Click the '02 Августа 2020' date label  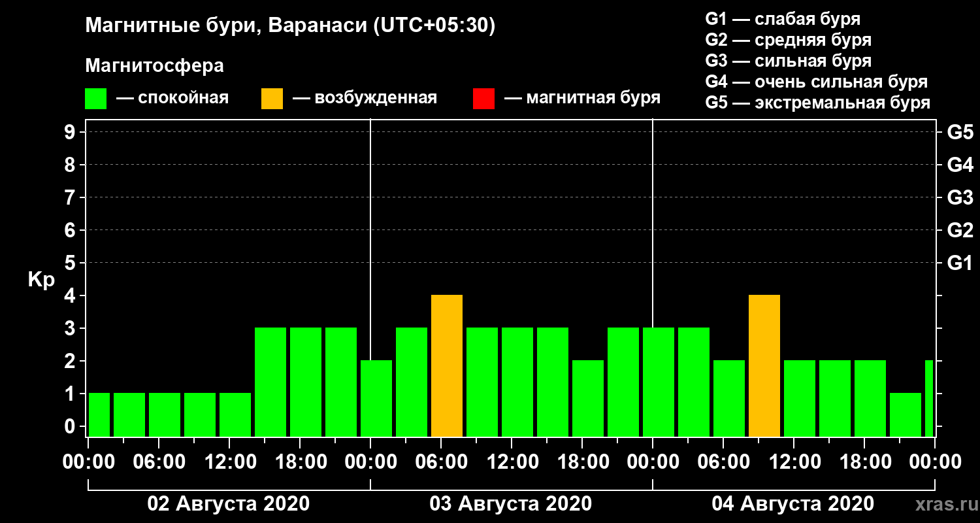tap(229, 504)
